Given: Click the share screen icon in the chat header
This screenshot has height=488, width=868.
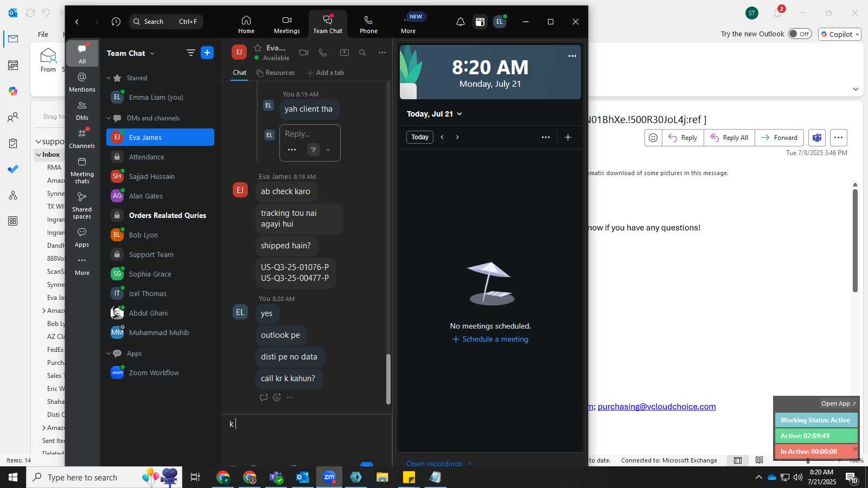Looking at the screenshot, I should pos(344,53).
